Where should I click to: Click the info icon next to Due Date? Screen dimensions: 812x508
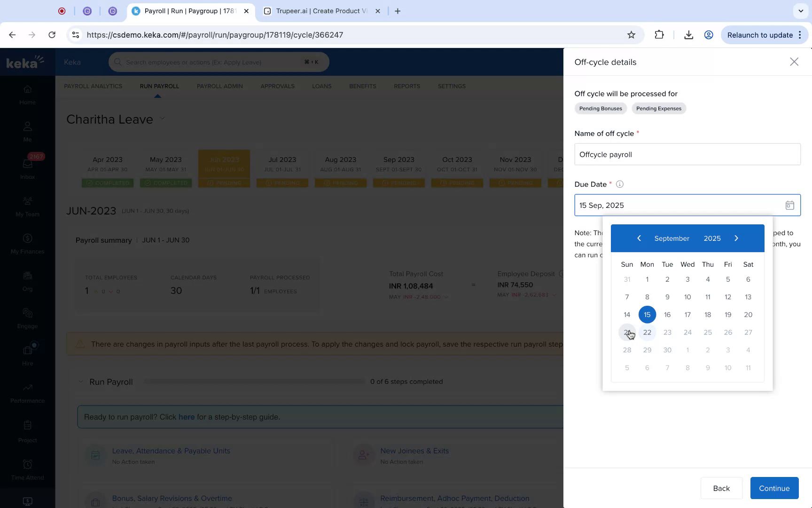[620, 184]
